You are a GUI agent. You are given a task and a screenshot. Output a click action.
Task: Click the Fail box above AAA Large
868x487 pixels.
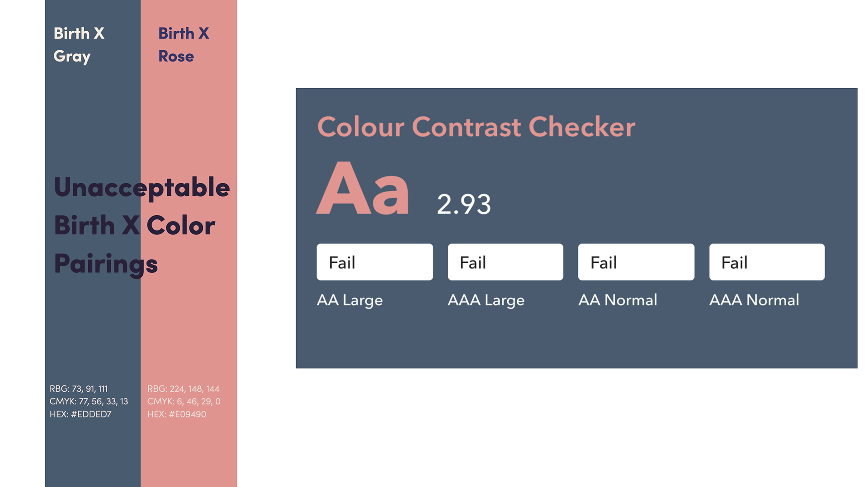505,262
